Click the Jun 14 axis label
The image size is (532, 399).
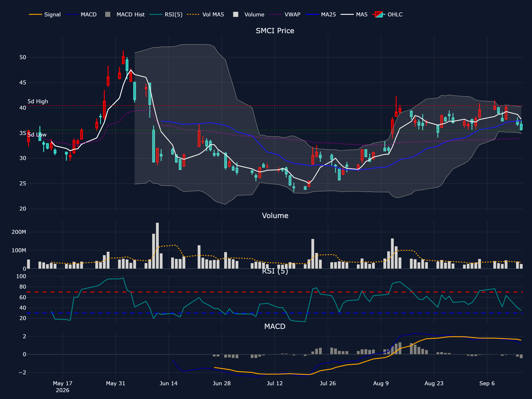pyautogui.click(x=169, y=383)
